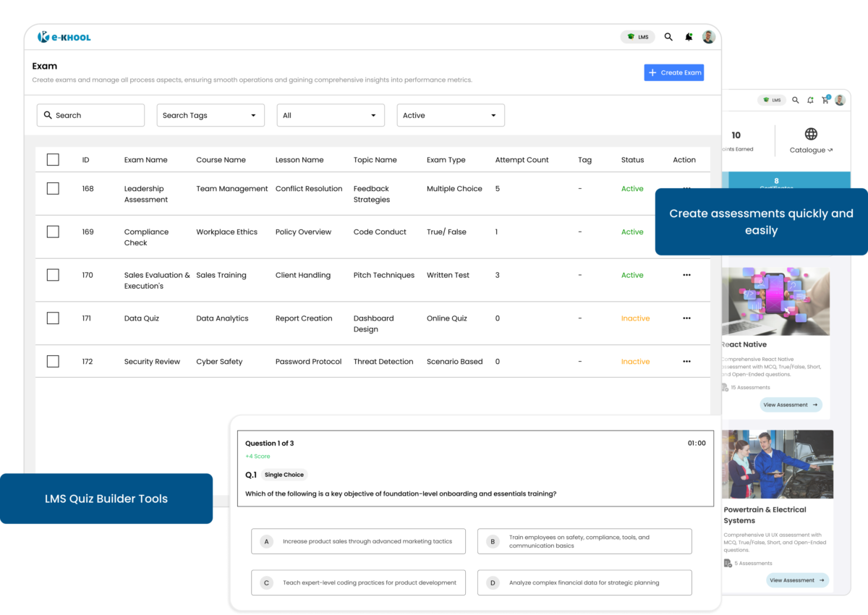Choose answer option B about safety training
The image size is (868, 615).
tap(584, 541)
